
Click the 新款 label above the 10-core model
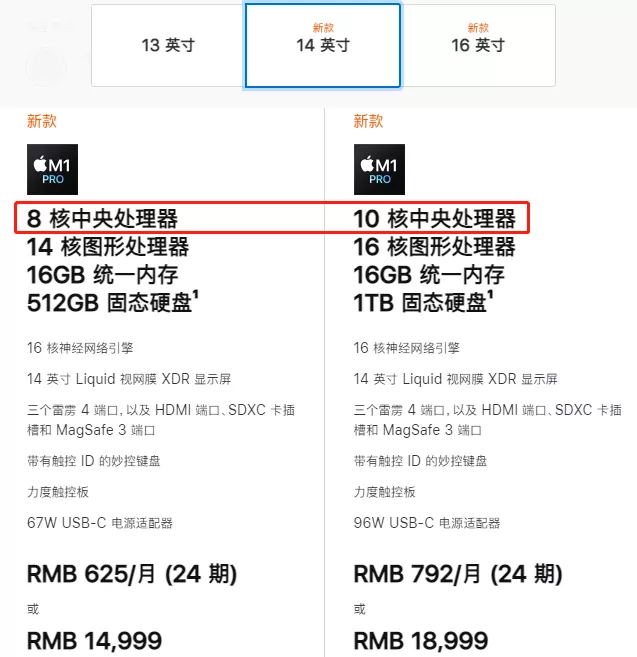tap(368, 122)
